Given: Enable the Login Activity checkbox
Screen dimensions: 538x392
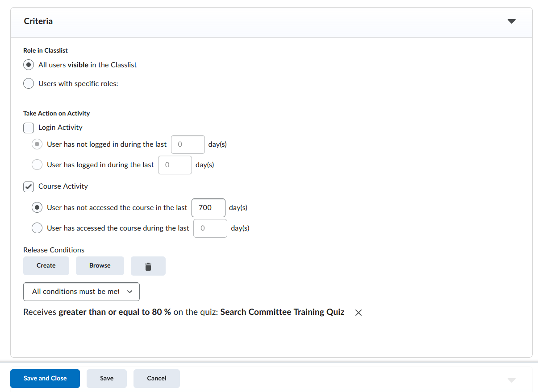Looking at the screenshot, I should click(x=29, y=128).
